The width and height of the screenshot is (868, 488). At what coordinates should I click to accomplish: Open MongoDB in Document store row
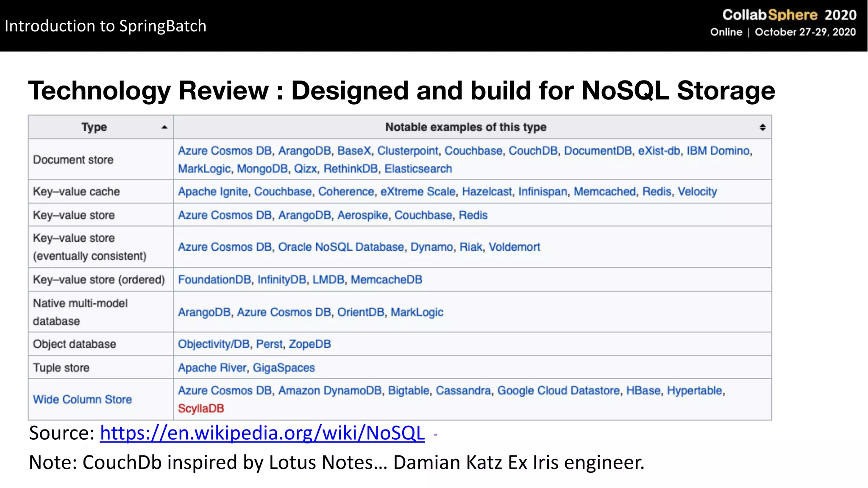(262, 169)
